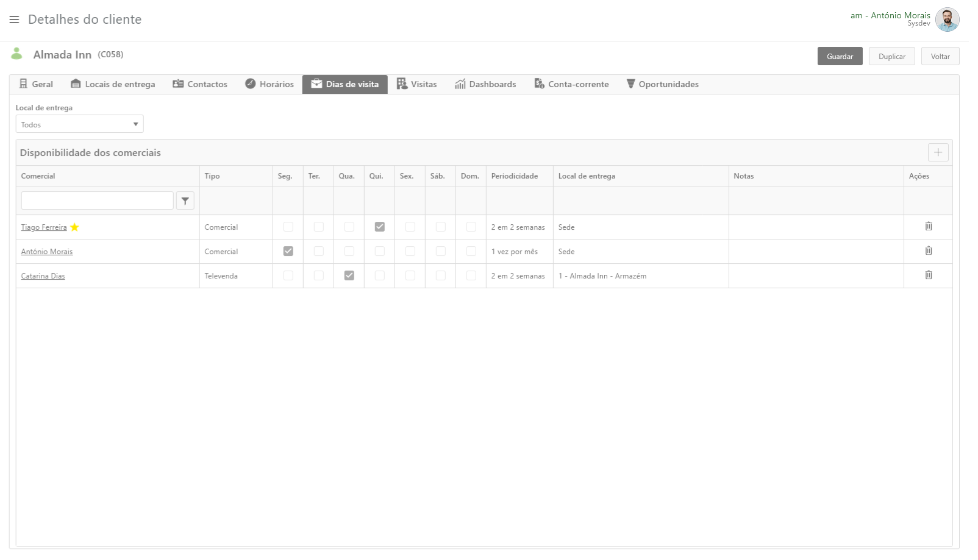The width and height of the screenshot is (978, 560).
Task: Delete Catarina Dias row with trash icon
Action: click(x=928, y=275)
